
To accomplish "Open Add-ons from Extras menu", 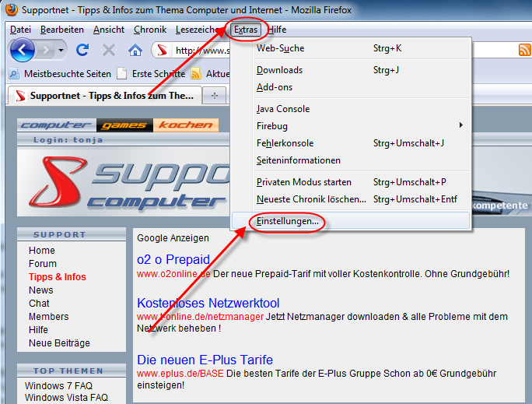I will point(351,87).
